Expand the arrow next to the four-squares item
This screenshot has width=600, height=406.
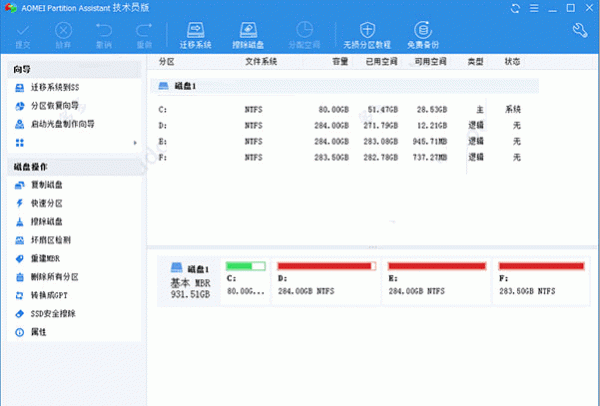(x=135, y=143)
